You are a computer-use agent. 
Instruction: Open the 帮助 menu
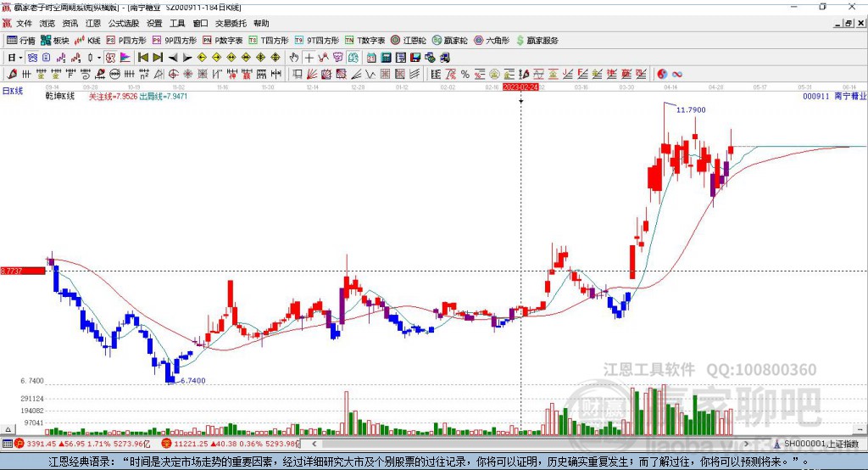click(x=261, y=23)
